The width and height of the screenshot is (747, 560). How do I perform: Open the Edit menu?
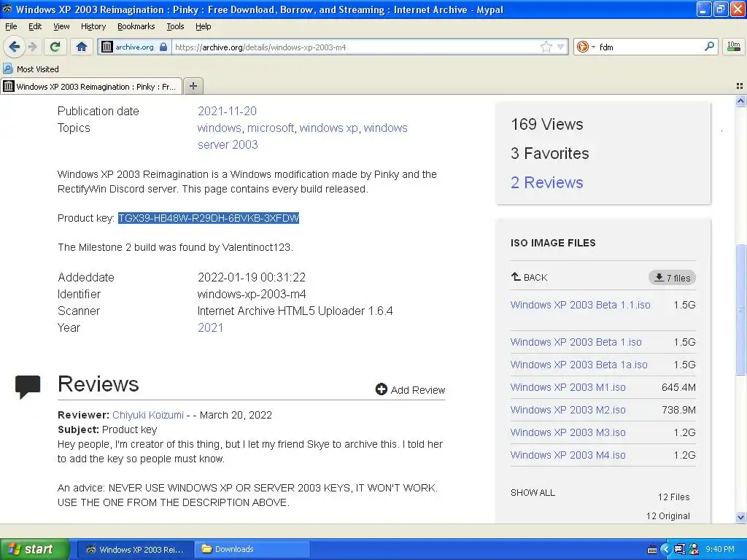click(35, 26)
